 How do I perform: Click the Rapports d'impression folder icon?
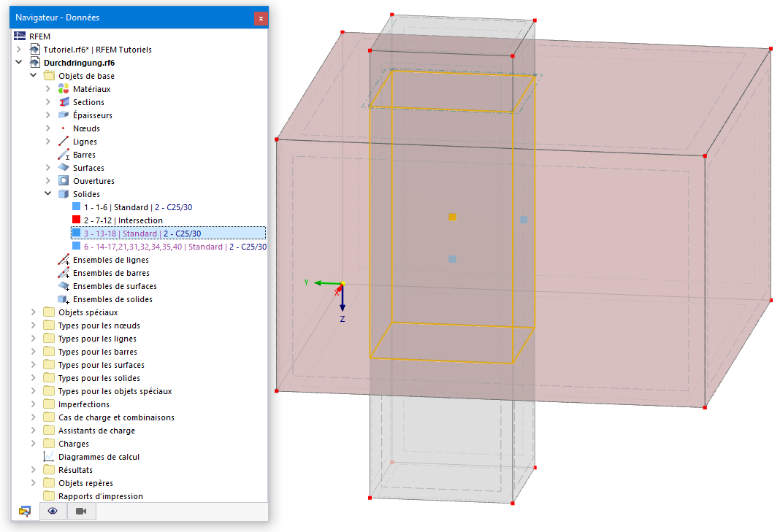tap(49, 496)
